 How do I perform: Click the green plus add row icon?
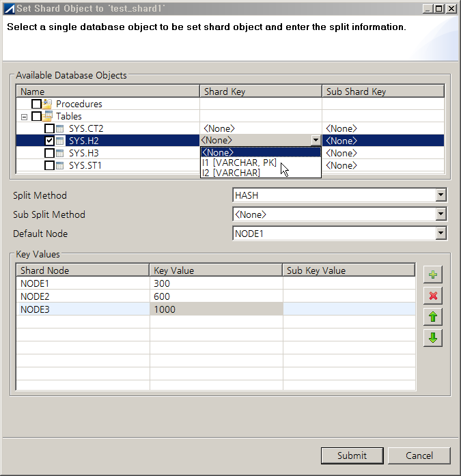432,275
